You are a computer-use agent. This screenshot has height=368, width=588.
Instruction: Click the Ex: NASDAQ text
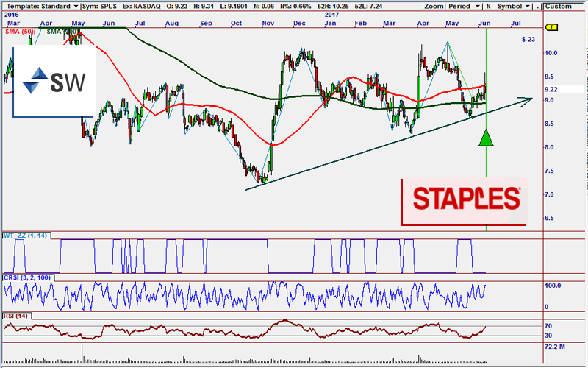[x=141, y=6]
